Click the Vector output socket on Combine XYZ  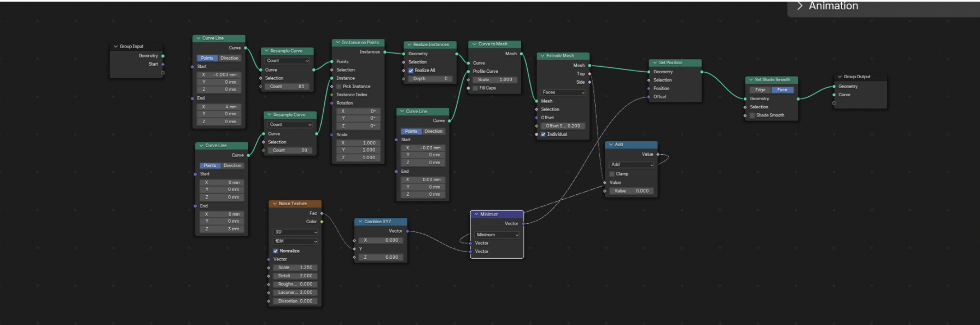[407, 231]
